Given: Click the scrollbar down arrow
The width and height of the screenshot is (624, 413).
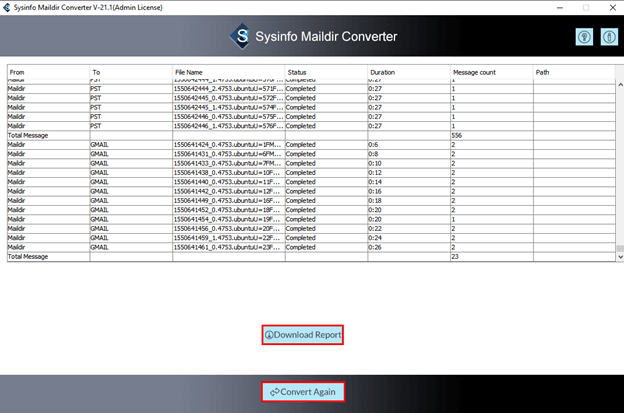Looking at the screenshot, I should tap(619, 257).
